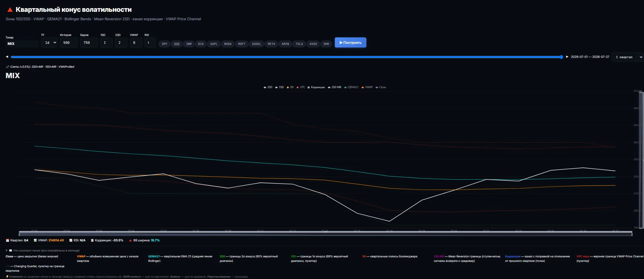Select the AAPL ticker preset
This screenshot has height=279, width=644.
tap(214, 44)
